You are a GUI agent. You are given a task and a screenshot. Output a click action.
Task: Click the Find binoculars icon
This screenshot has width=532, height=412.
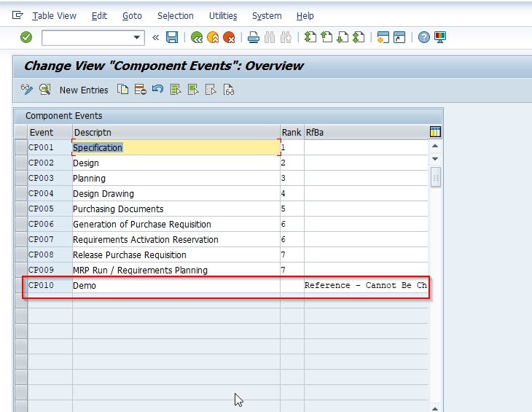coord(270,37)
